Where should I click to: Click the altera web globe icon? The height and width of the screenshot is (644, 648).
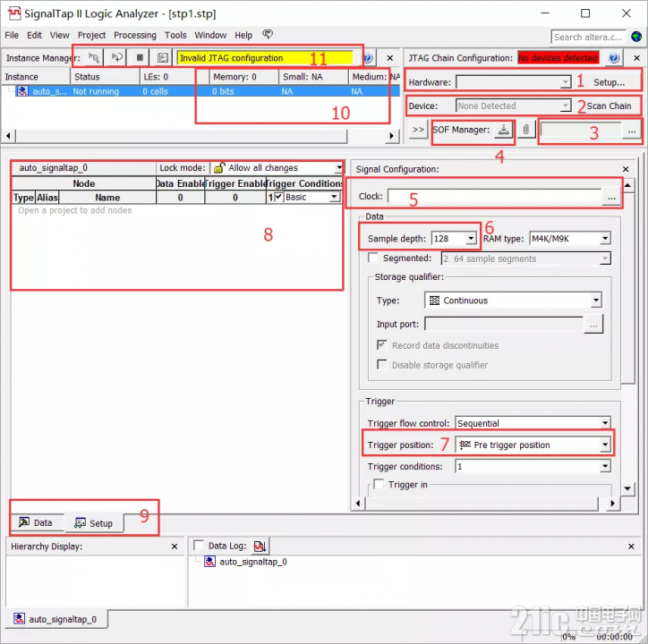[636, 37]
